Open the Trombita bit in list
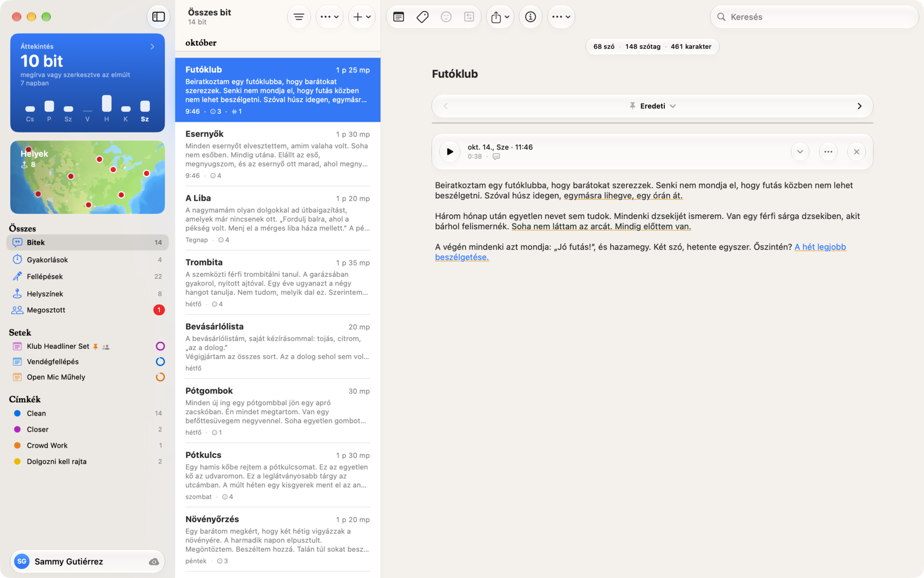Screen dimensions: 924x578 [x=278, y=283]
